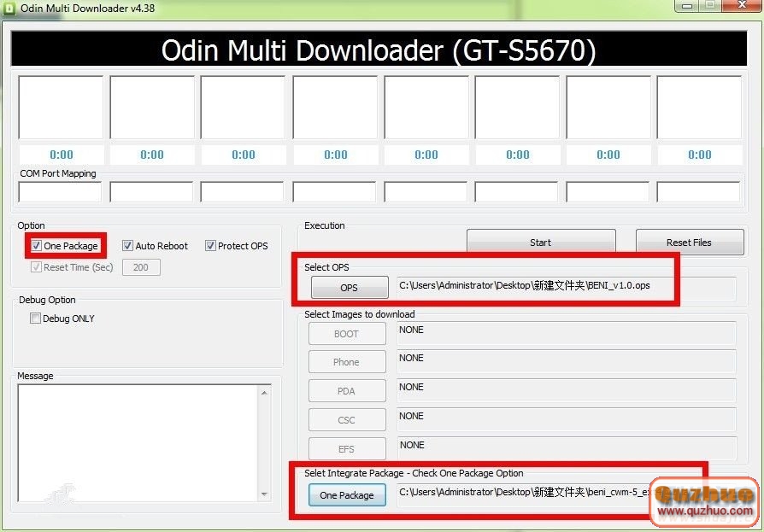This screenshot has height=532, width=764.
Task: Close the Odin window
Action: pyautogui.click(x=742, y=5)
